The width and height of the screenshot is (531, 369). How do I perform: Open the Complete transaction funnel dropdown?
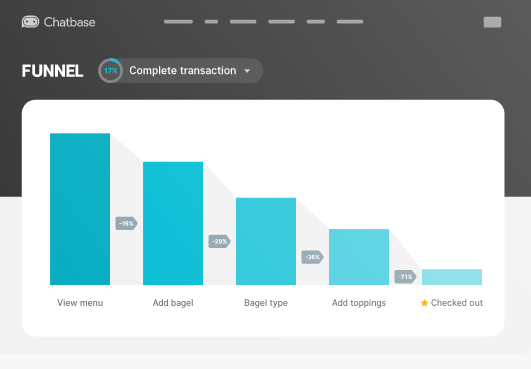[x=180, y=71]
